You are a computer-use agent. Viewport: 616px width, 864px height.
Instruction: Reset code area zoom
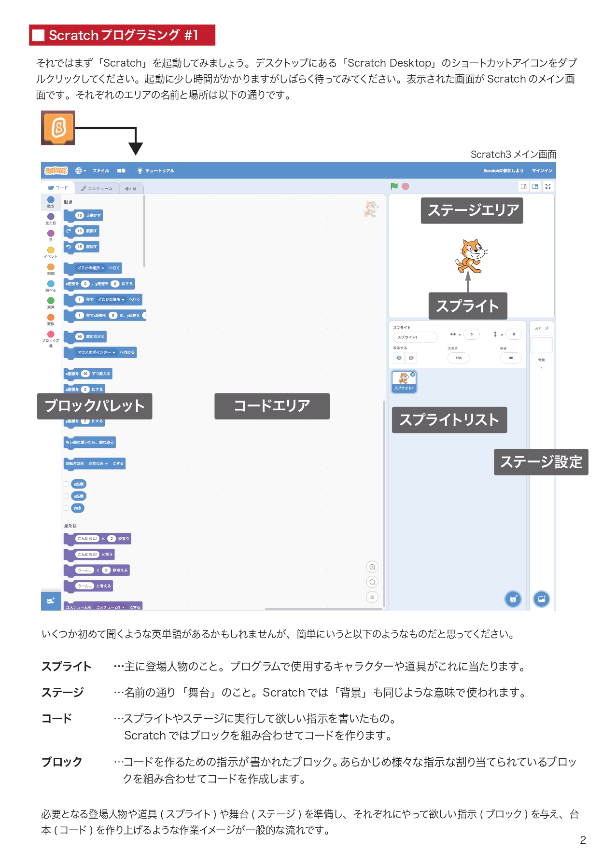coord(372,597)
